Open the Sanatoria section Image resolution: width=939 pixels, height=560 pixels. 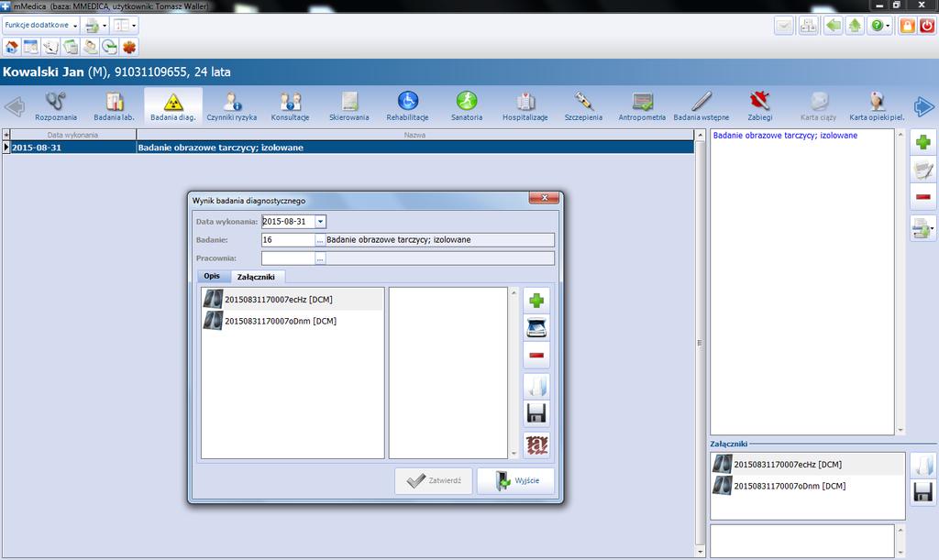467,106
